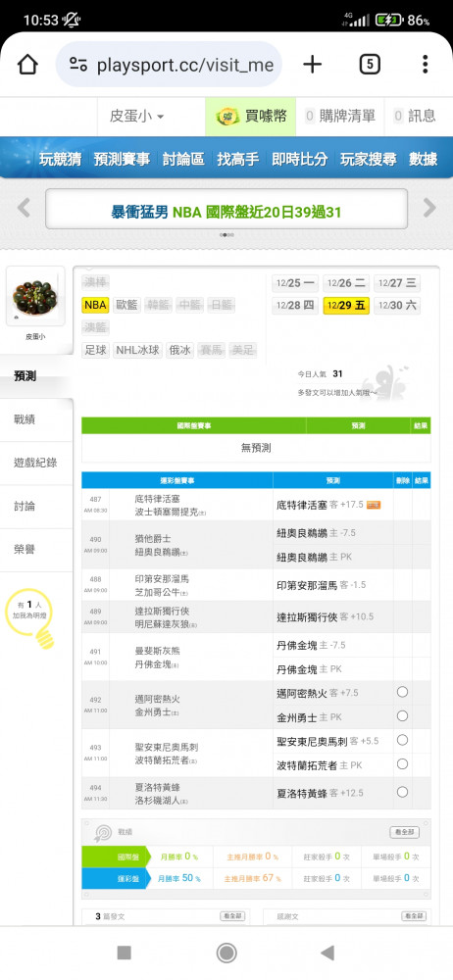Select delete radio for 夏洛特黃蜂 客+12.5
This screenshot has width=453, height=980.
[x=402, y=792]
